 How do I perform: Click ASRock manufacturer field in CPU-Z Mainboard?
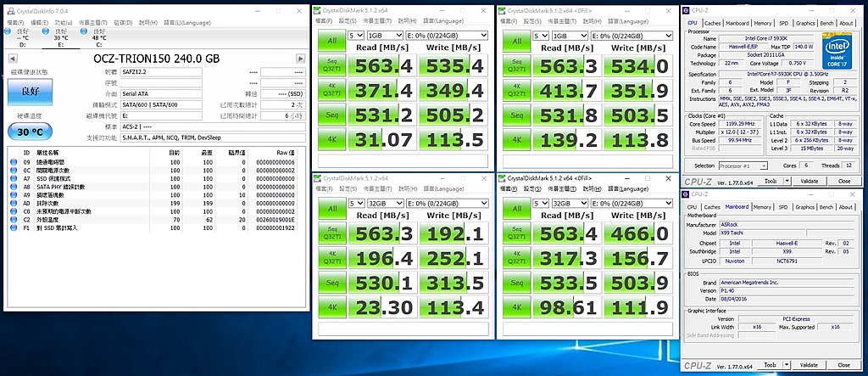coord(786,225)
